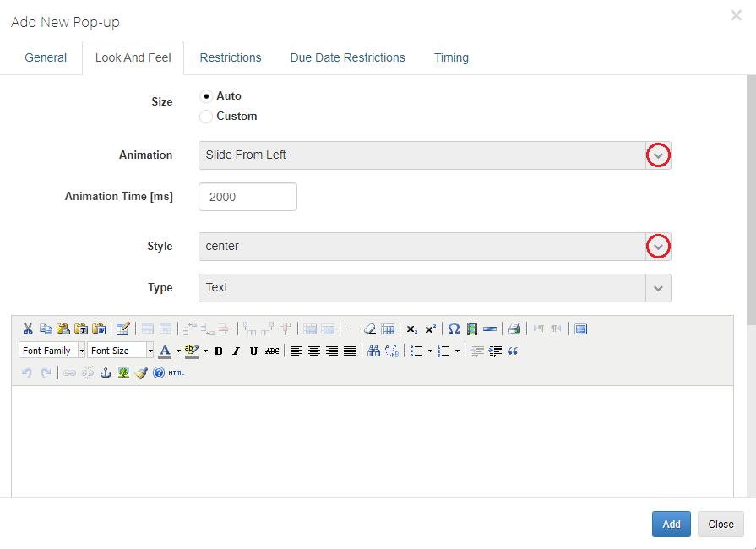The image size is (756, 549).
Task: Open the editor Help question icon
Action: click(x=159, y=372)
